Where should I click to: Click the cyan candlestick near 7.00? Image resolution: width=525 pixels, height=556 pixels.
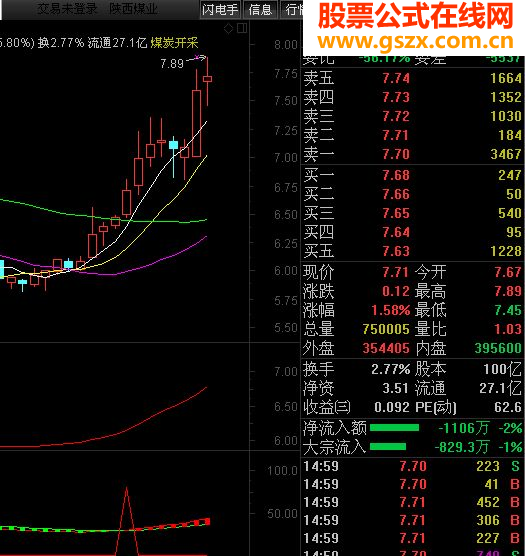coord(173,145)
